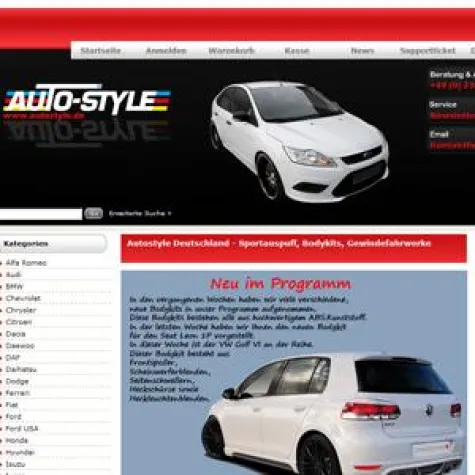Click the Kategorien sidebar header
The height and width of the screenshot is (475, 475).
[x=53, y=244]
